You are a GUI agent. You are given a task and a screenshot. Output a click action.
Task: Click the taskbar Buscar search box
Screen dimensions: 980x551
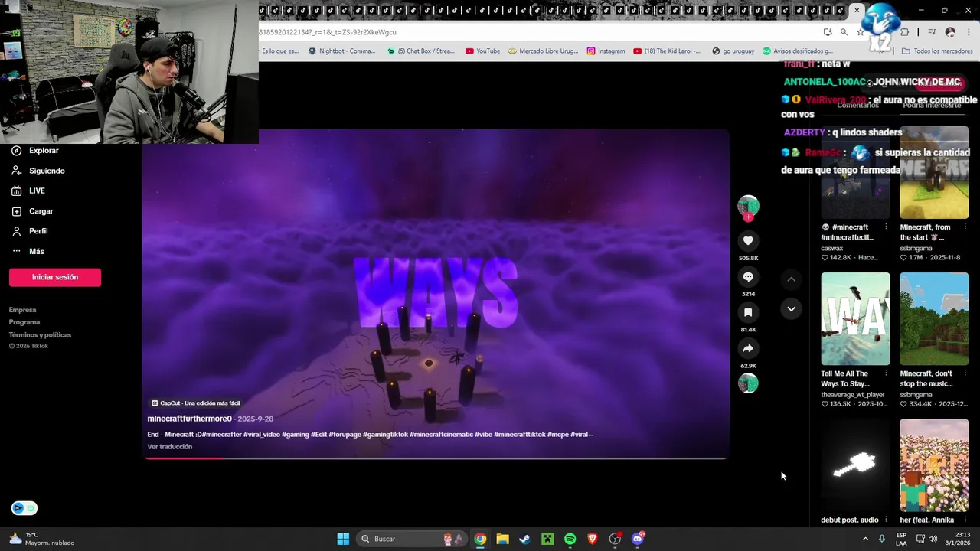(x=411, y=539)
